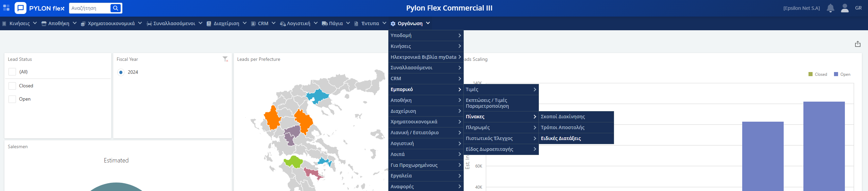Open the Πιστωτικός Έλεγχος submenu

pos(501,138)
